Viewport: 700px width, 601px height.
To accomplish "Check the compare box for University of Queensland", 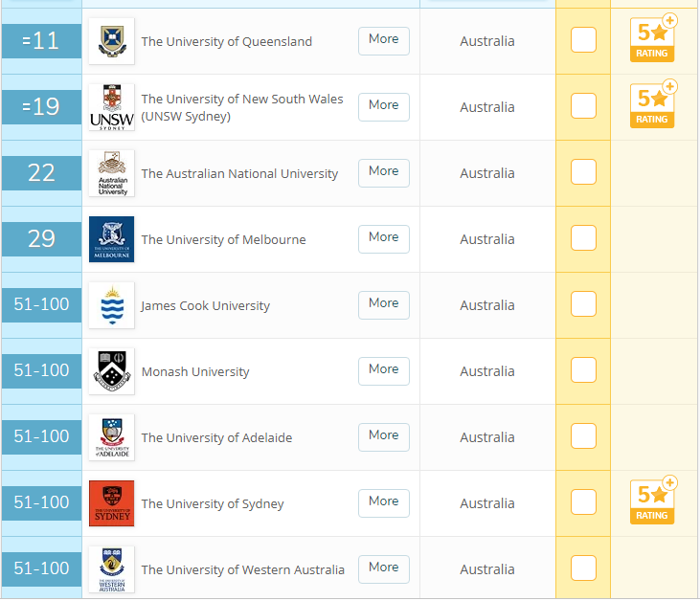I will coord(583,40).
